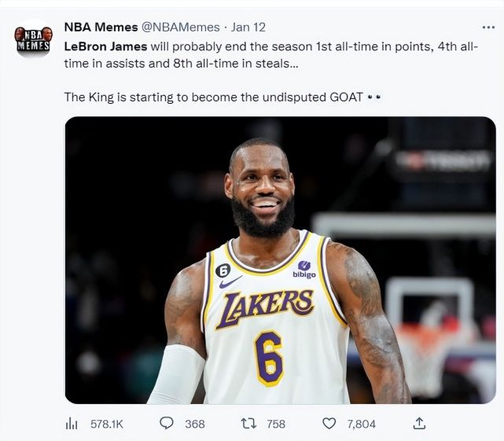Viewport: 504px width, 441px height.
Task: Click the @NBAMemes handle
Action: coord(180,27)
